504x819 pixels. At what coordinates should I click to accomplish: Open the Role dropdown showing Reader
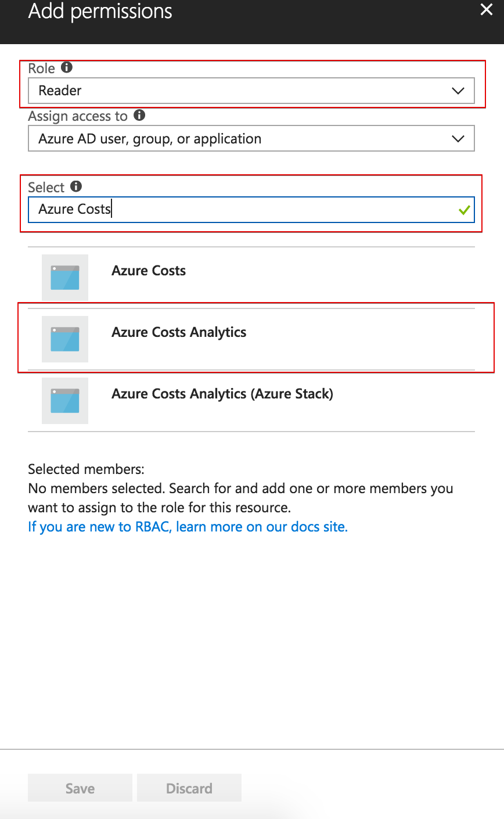(x=251, y=91)
